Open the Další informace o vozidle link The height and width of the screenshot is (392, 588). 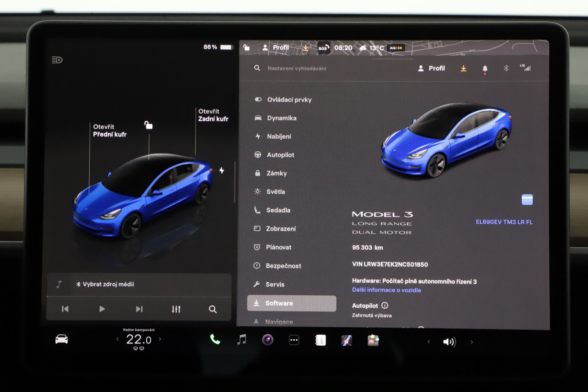point(386,290)
